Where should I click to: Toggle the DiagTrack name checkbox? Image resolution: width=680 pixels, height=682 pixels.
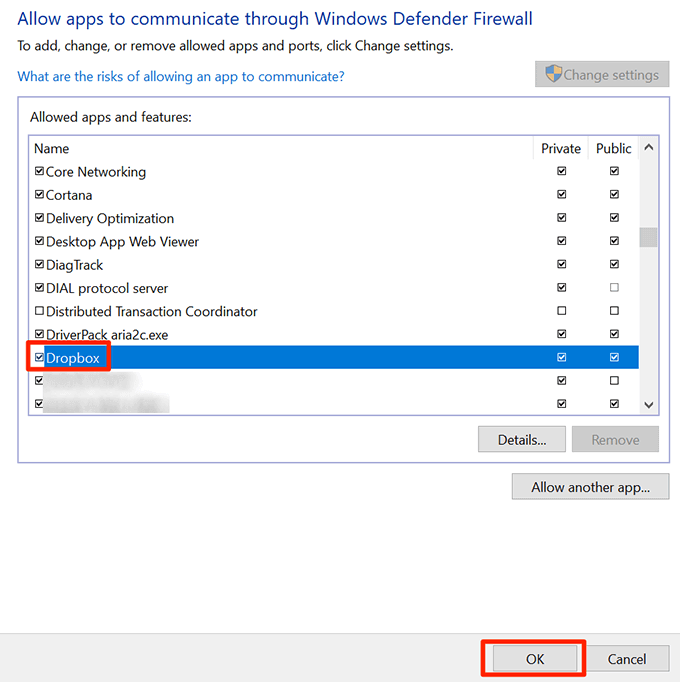coord(39,264)
